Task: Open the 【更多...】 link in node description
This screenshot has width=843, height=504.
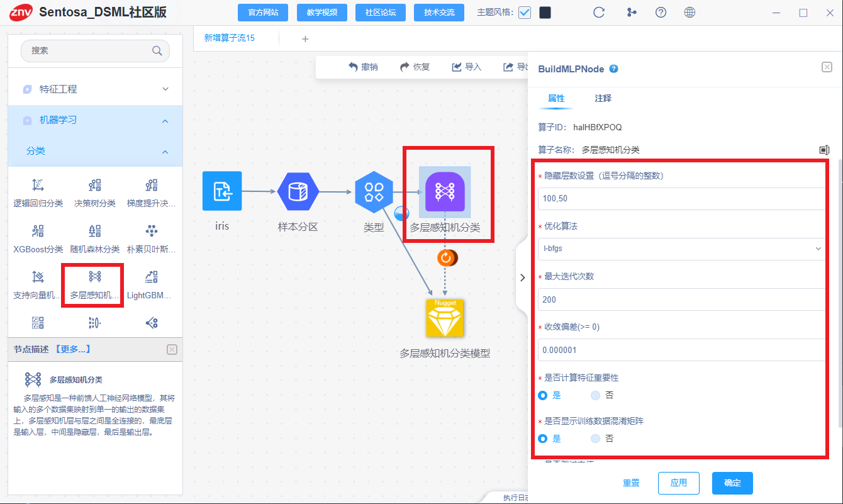Action: (x=73, y=349)
